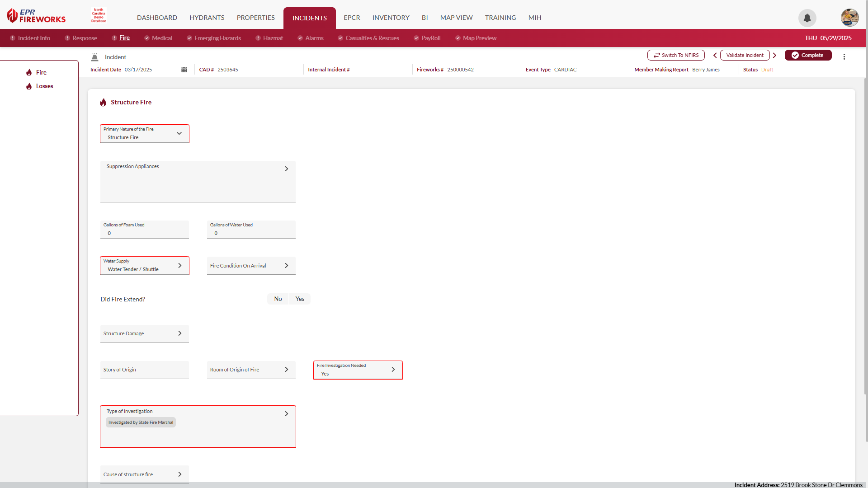Select No for Did Fire Extend

[278, 299]
